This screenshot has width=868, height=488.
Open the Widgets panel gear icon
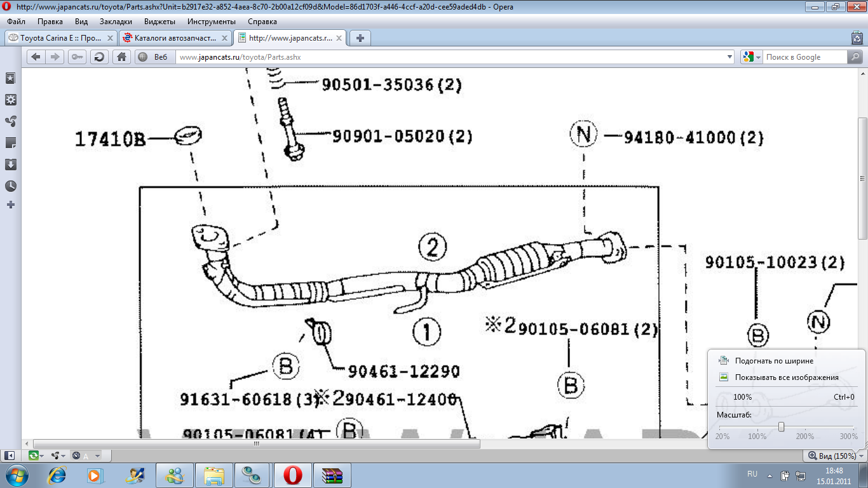coord(11,100)
